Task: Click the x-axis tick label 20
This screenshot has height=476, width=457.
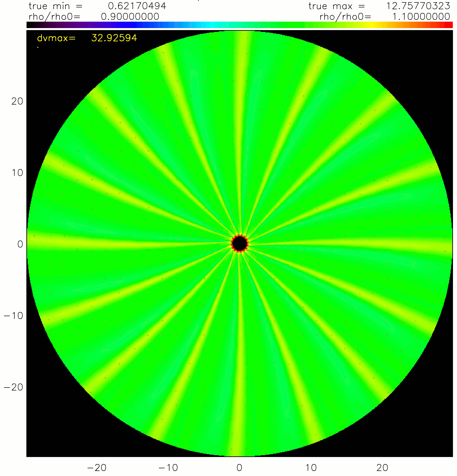Action: (x=382, y=467)
